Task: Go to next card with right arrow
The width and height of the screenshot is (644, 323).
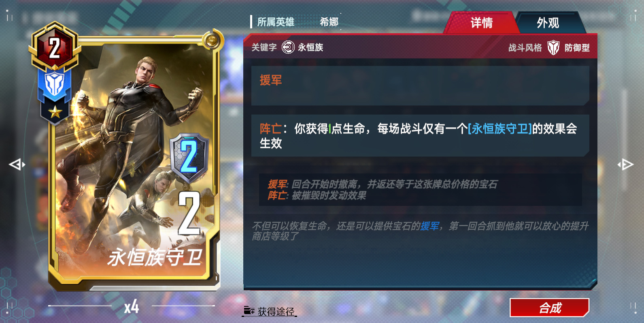Action: point(625,165)
